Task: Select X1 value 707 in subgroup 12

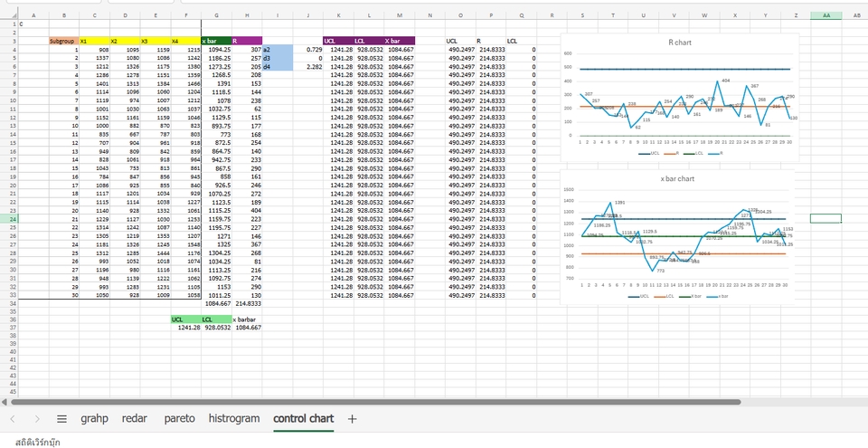Action: (x=94, y=143)
